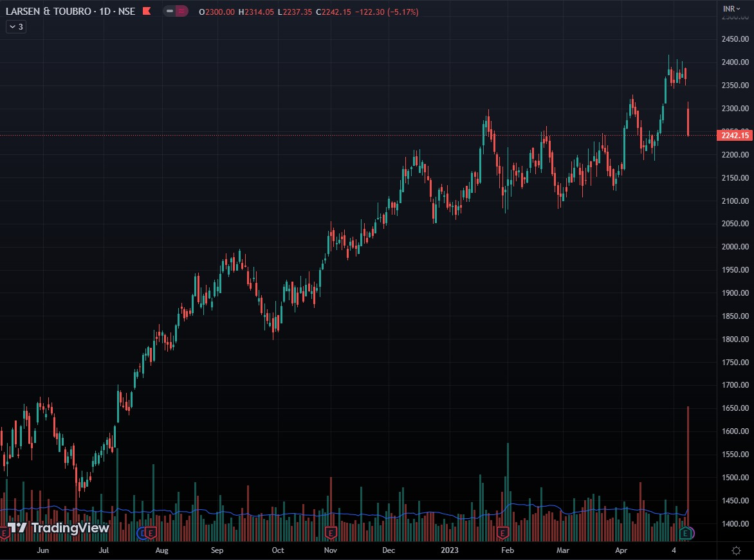Click the green upcoming earnings E marker

(x=685, y=532)
